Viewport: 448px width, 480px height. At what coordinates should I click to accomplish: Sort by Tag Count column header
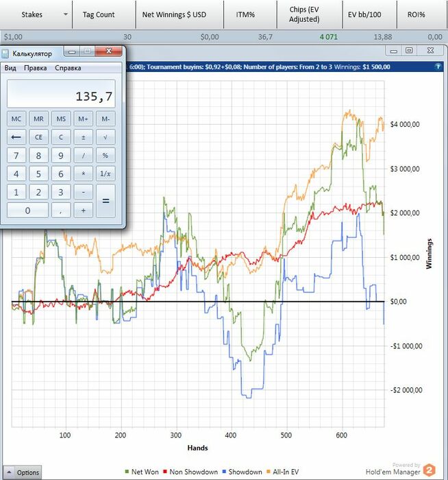(104, 14)
